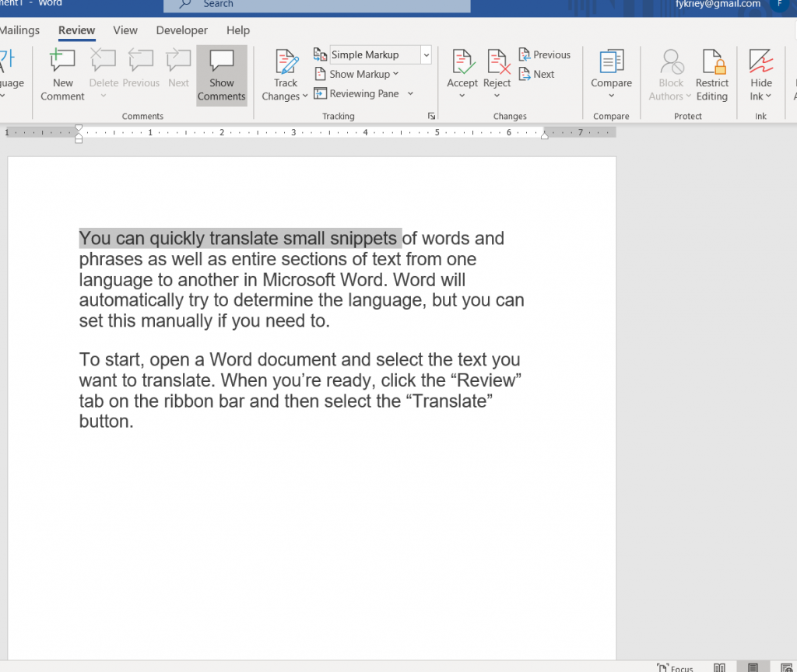Click the Reject change icon
797x672 pixels.
coord(497,62)
